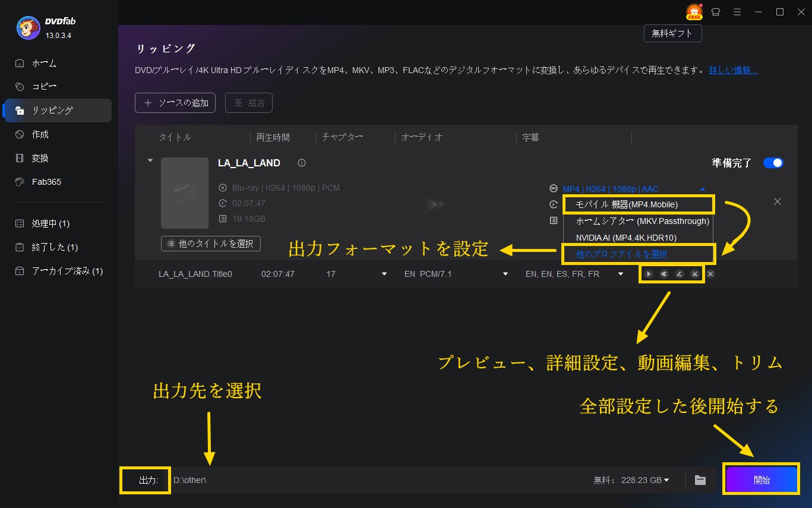Click ソースの追加 button
Viewport: 812px width, 508px height.
175,103
